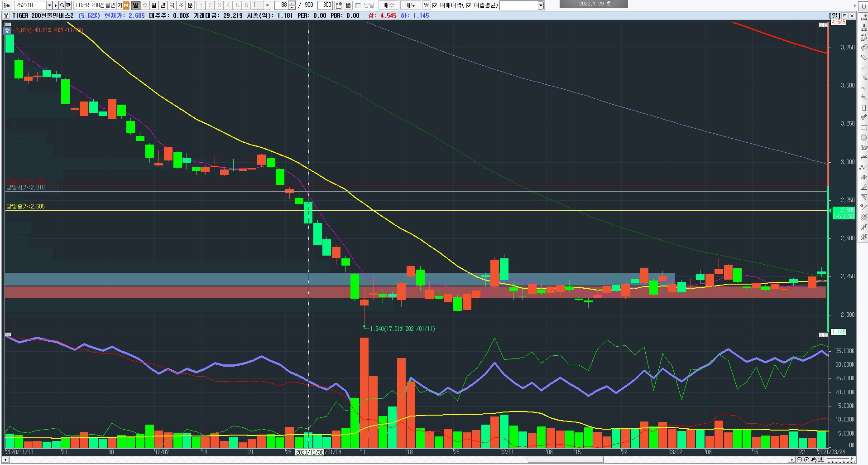The width and height of the screenshot is (868, 465).
Task: Click the hand pan icon at bottom right
Action: point(814,460)
